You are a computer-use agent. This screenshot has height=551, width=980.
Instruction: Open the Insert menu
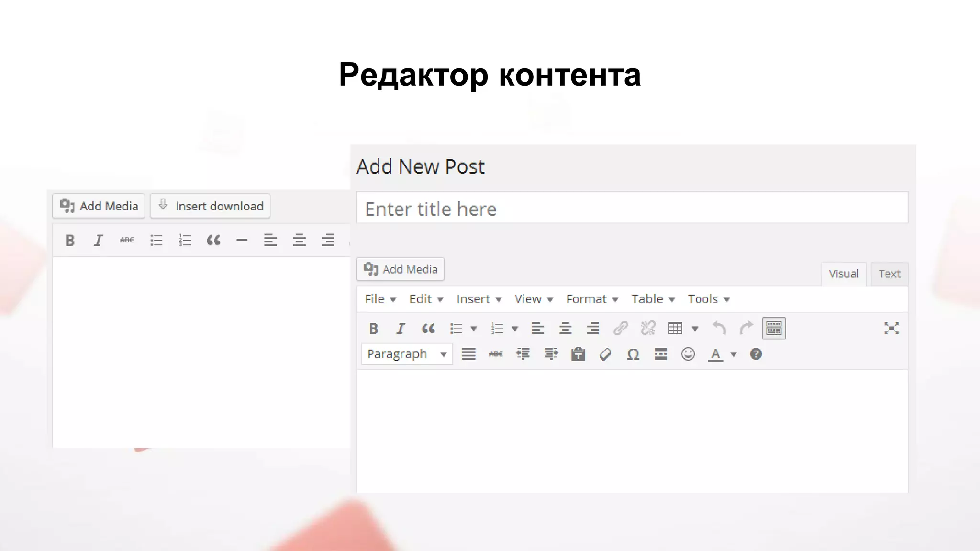point(479,299)
